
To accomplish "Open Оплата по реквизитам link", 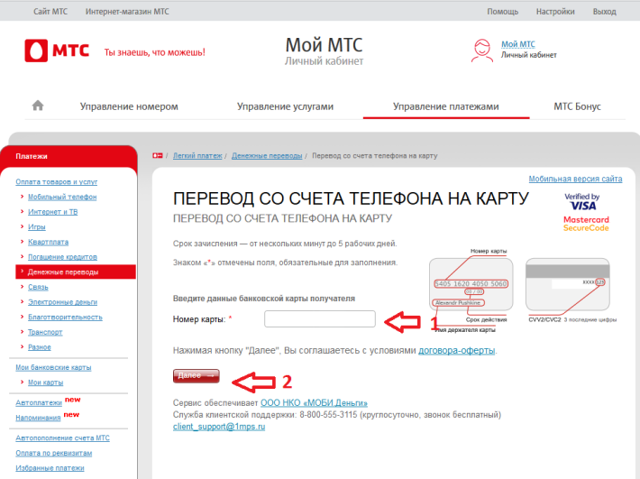I will 54,453.
